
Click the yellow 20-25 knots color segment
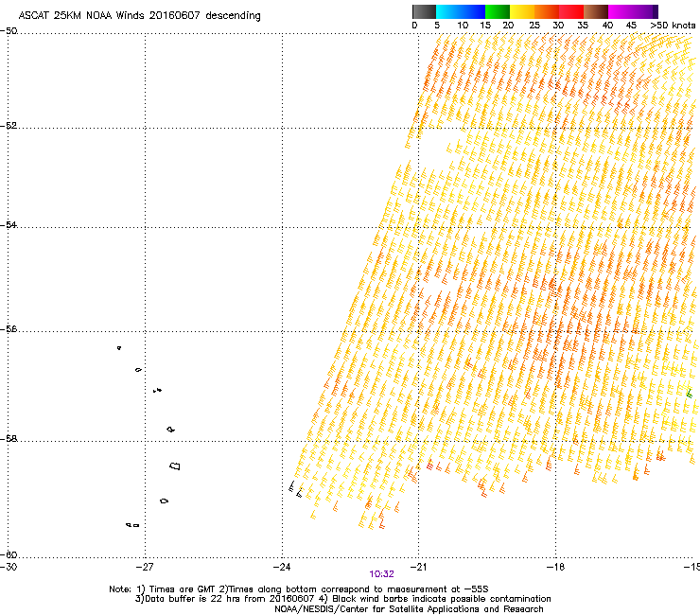click(x=522, y=11)
